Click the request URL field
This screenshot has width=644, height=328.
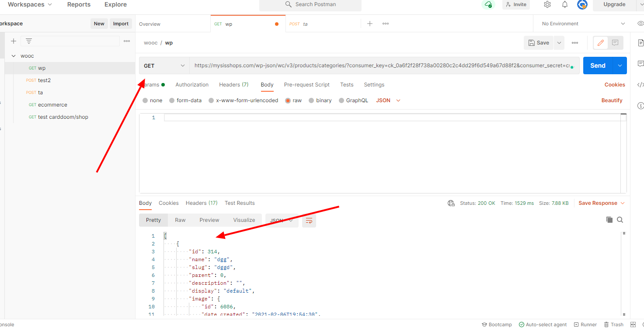click(384, 66)
